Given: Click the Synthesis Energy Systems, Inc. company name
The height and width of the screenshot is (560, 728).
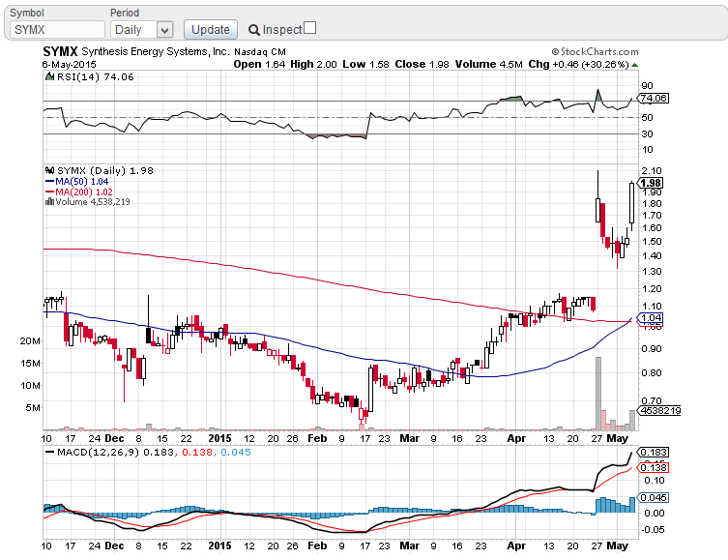Looking at the screenshot, I should (x=156, y=51).
